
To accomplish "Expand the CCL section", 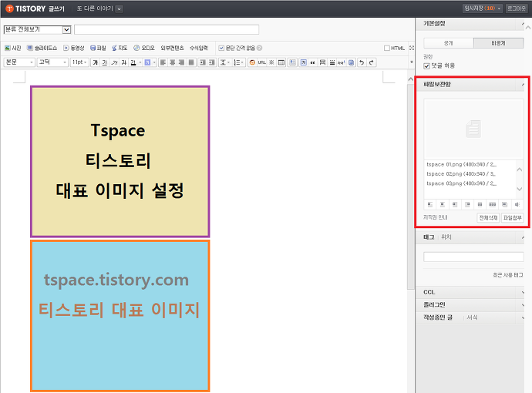I will click(470, 292).
